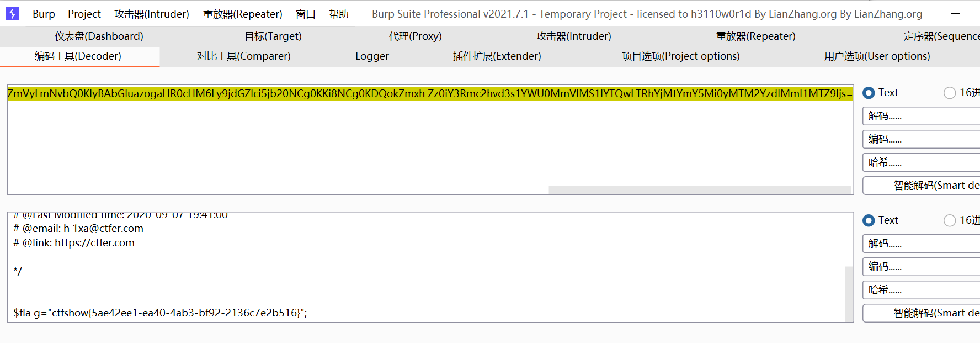The image size is (980, 343).
Task: Click the highlighted Base64 input text
Action: click(430, 93)
